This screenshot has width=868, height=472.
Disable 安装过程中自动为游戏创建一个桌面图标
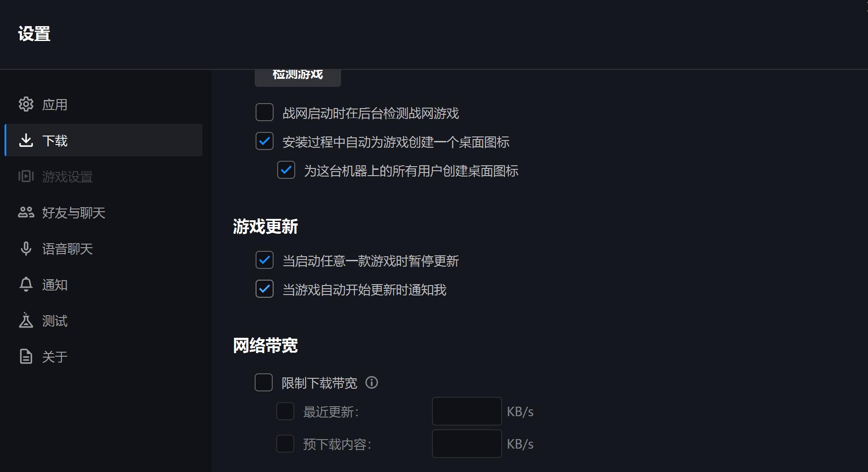pos(264,141)
